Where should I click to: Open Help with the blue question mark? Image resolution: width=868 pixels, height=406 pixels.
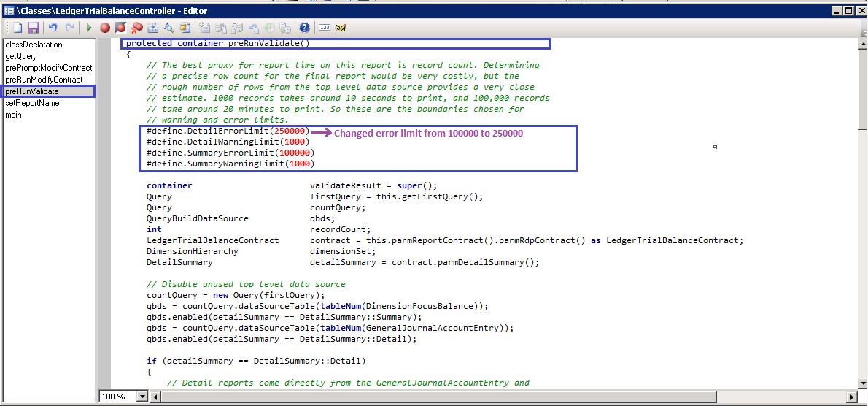(x=304, y=28)
